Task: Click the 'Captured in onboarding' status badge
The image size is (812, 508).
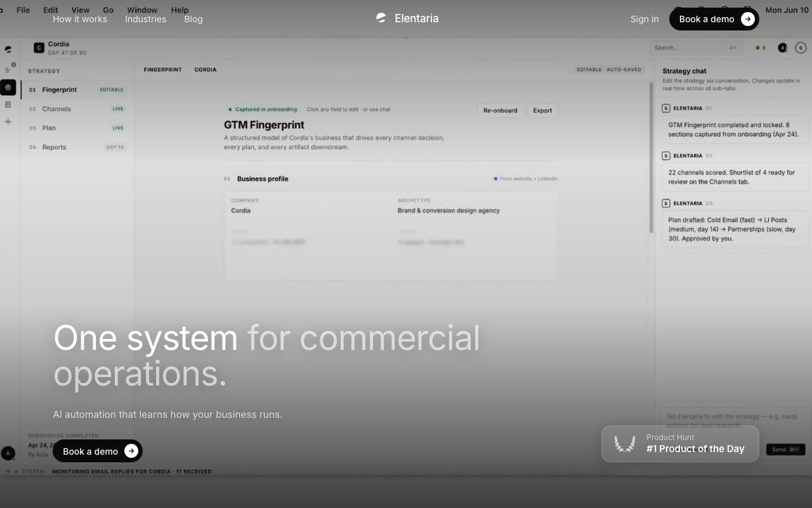Action: [263, 109]
